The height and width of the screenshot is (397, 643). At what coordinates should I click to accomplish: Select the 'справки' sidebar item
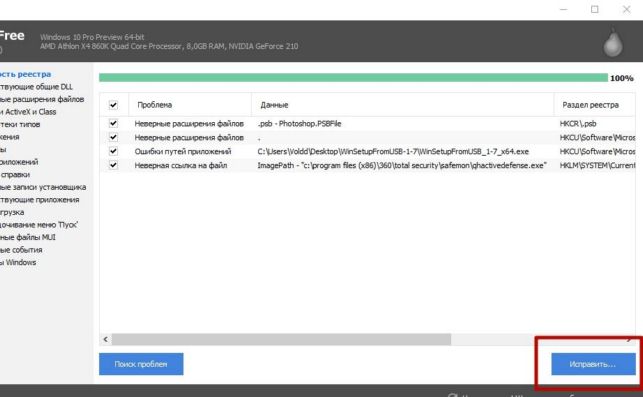tap(15, 175)
